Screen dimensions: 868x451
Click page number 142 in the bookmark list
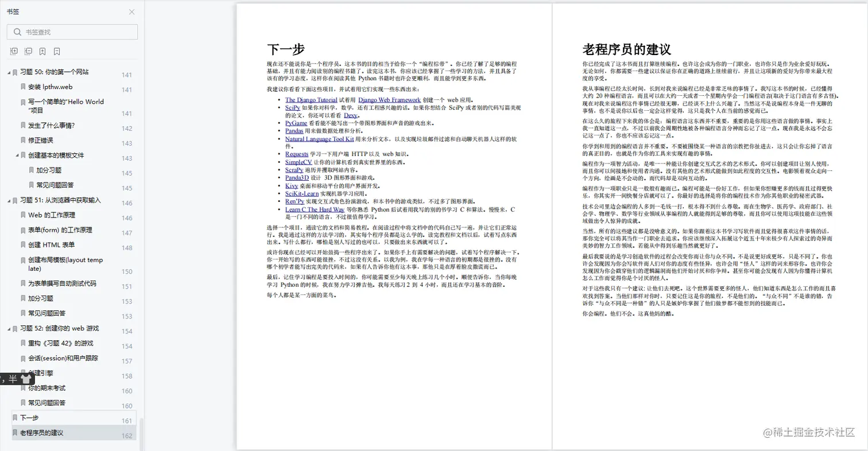tap(127, 129)
